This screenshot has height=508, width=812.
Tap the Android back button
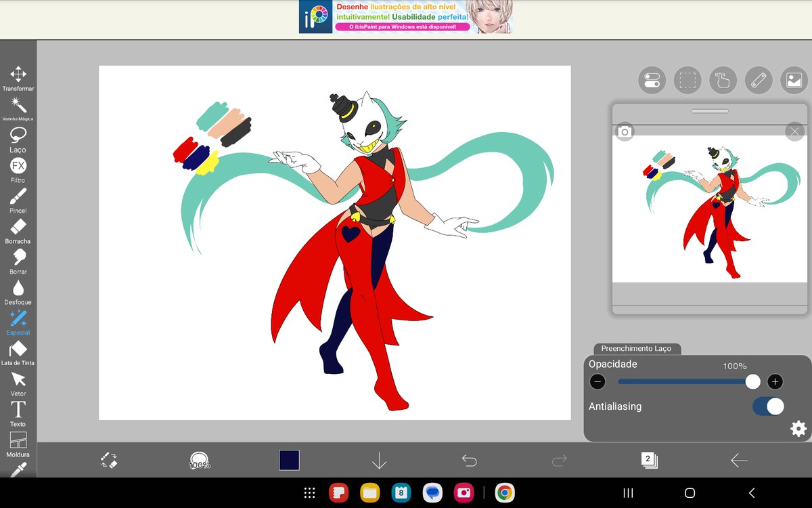(751, 493)
